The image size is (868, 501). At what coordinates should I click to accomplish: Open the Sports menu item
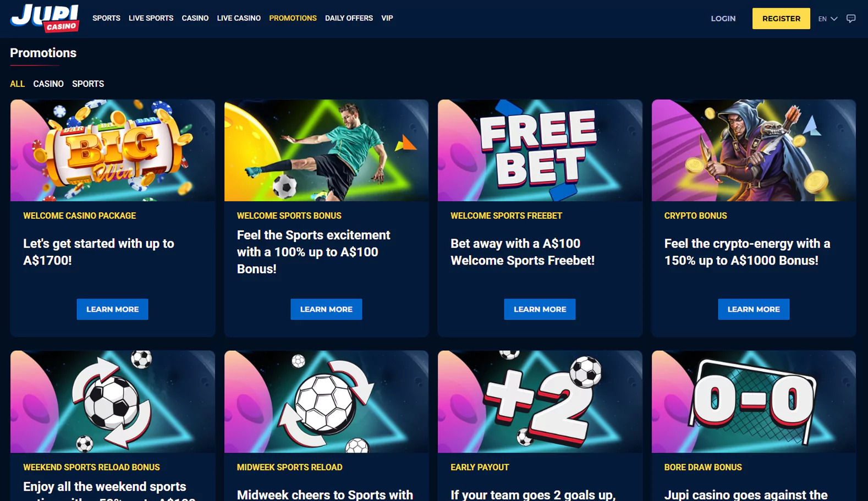pyautogui.click(x=106, y=18)
